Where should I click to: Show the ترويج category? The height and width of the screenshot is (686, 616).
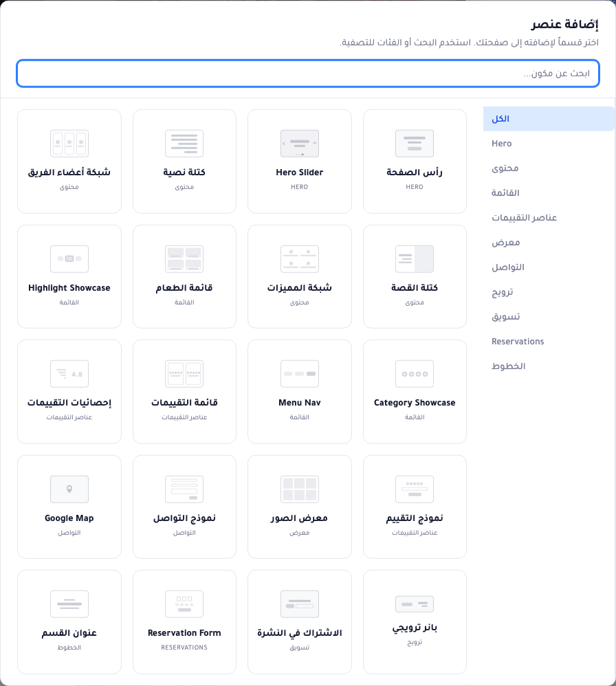coord(549,292)
